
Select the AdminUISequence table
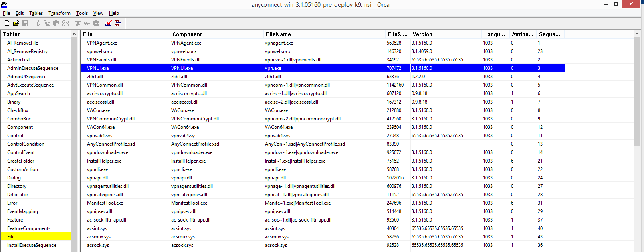(27, 77)
